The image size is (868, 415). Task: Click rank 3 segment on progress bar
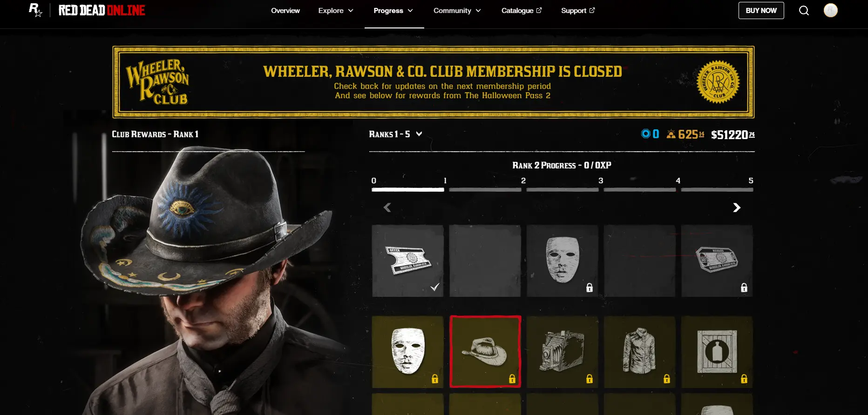563,190
